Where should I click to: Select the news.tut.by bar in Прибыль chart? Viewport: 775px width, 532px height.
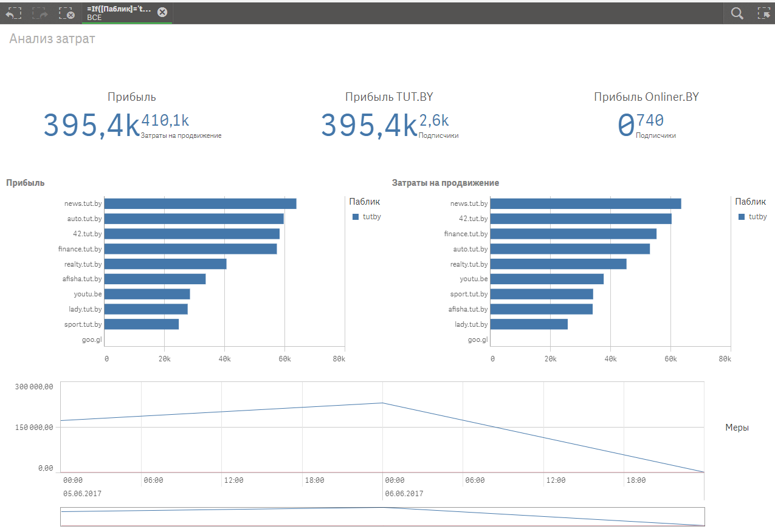point(201,203)
